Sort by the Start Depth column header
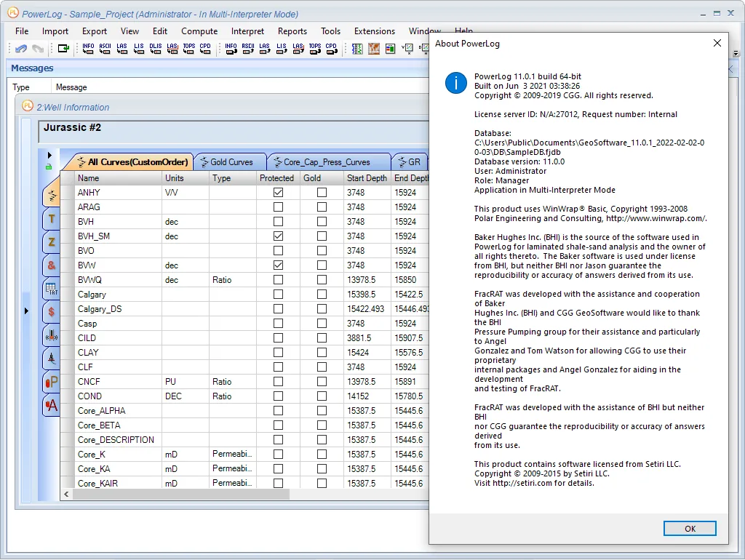Image resolution: width=745 pixels, height=560 pixels. (367, 178)
